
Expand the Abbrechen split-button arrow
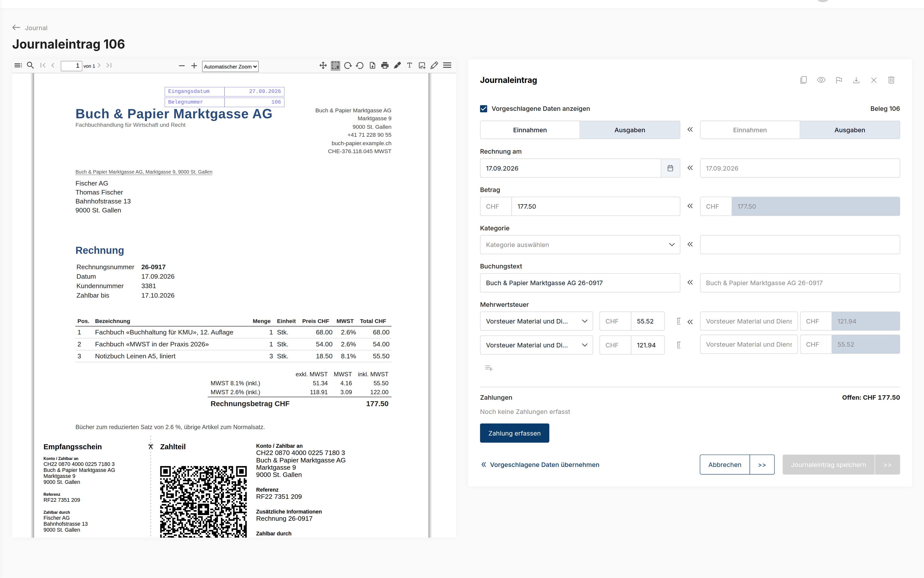pyautogui.click(x=762, y=465)
